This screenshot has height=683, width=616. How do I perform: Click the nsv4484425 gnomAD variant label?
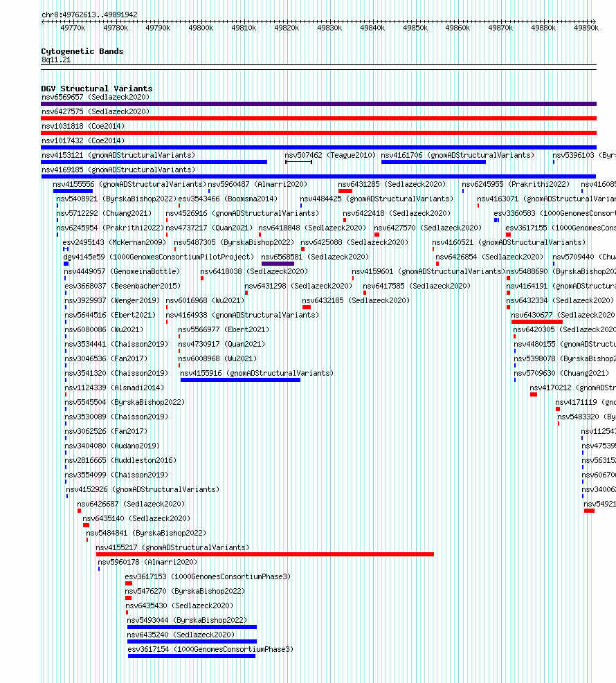point(377,199)
